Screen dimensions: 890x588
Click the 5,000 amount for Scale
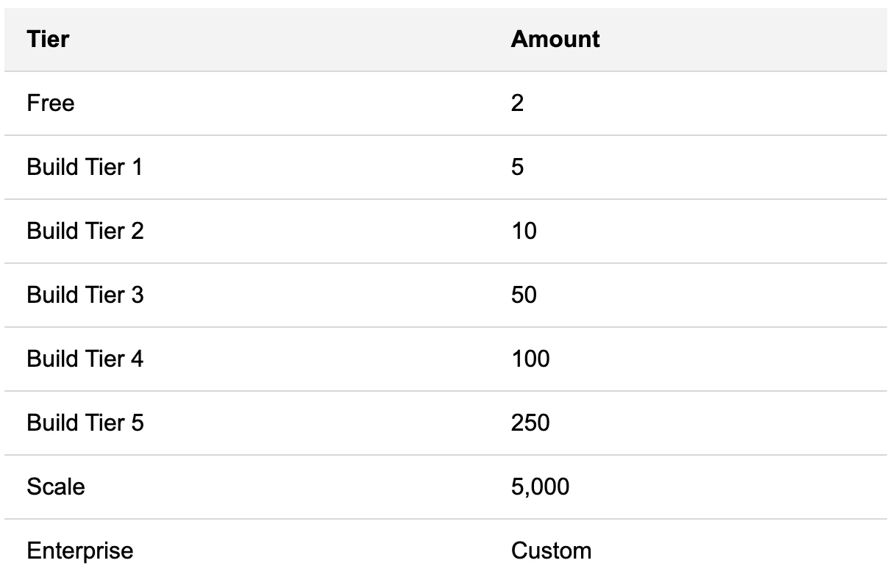tap(540, 487)
